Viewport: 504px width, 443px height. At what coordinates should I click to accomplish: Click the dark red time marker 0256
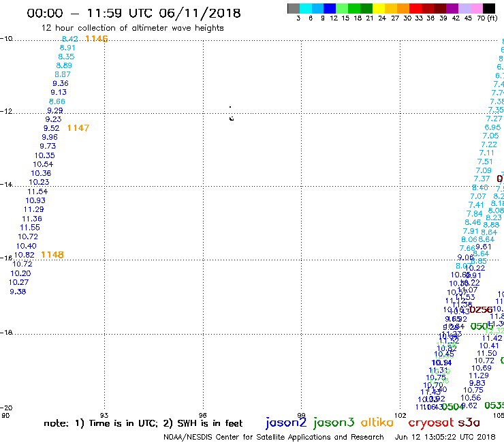(x=481, y=310)
